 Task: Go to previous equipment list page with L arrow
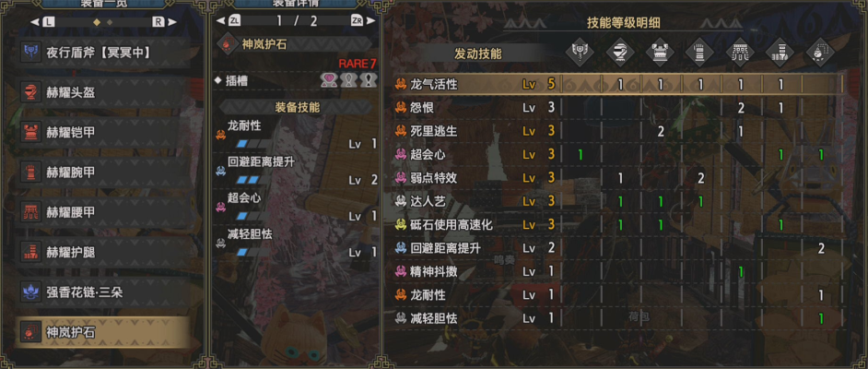pyautogui.click(x=43, y=21)
